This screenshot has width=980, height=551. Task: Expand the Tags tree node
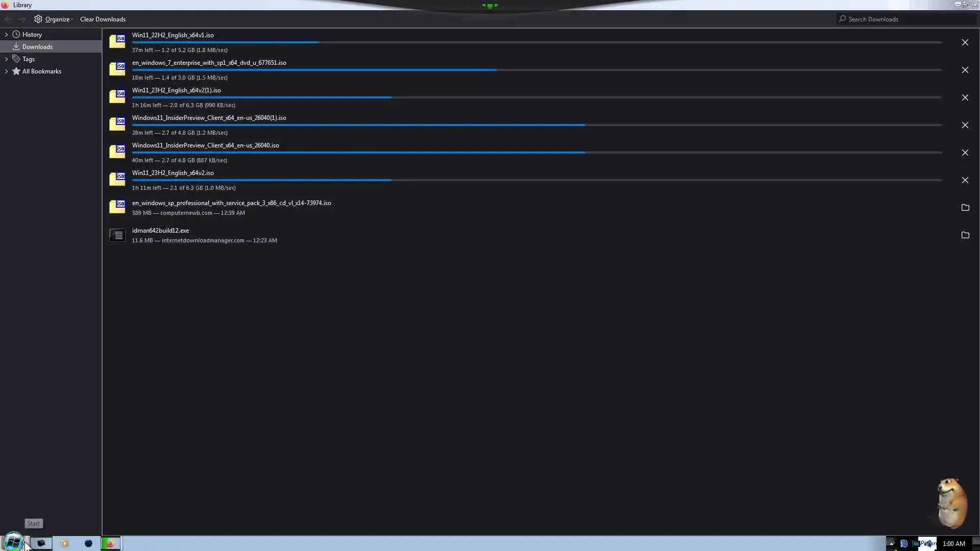coord(6,59)
